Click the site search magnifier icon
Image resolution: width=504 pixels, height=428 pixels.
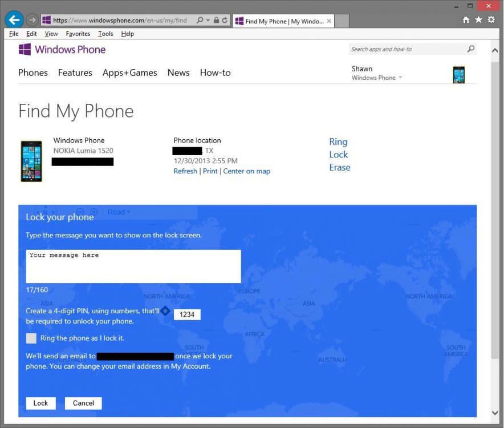471,49
